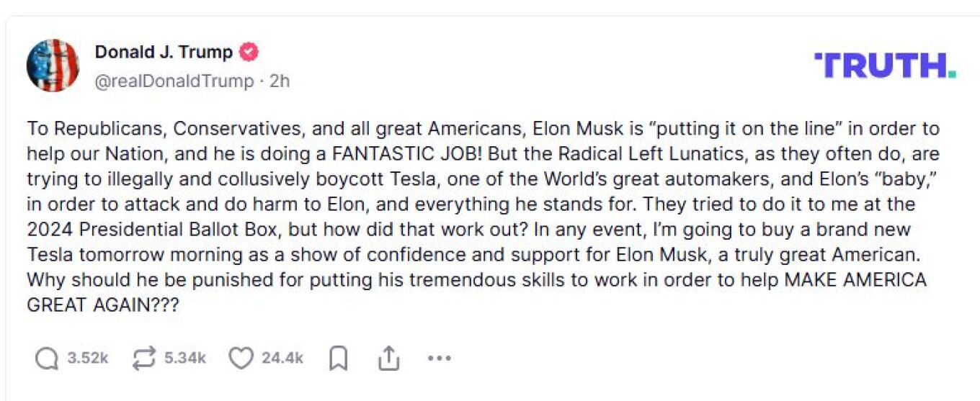Click the reply speech bubble icon

point(47,358)
